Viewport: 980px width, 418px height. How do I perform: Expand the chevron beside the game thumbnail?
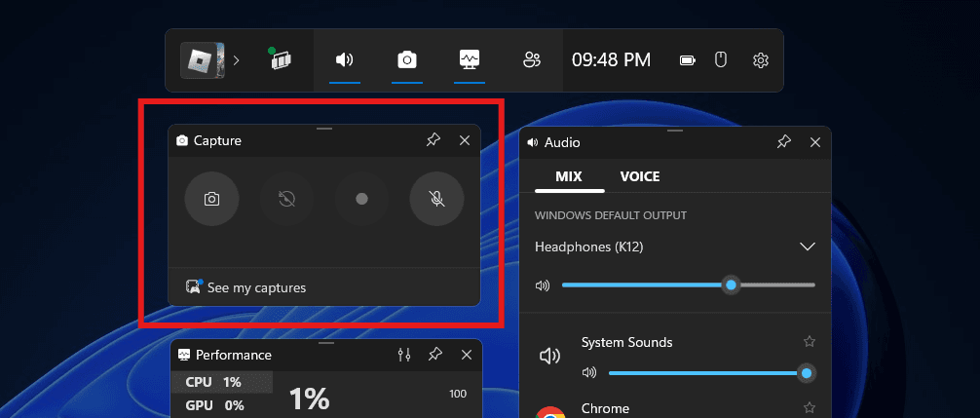coord(237,60)
